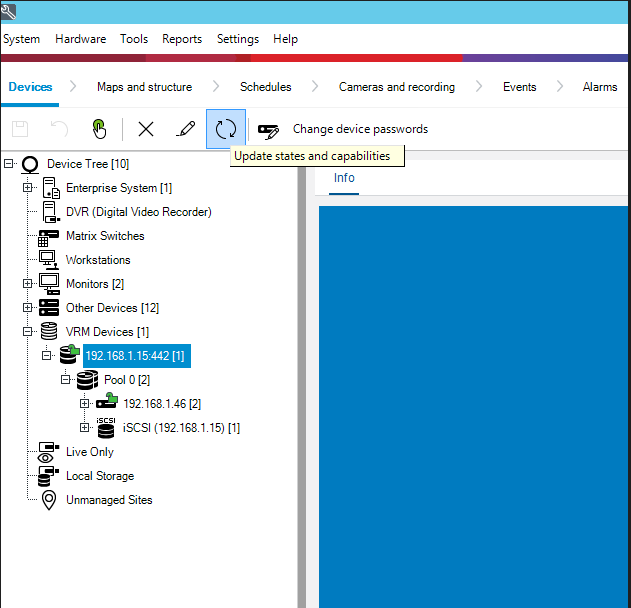Expand the Enterprise System node

[x=28, y=188]
